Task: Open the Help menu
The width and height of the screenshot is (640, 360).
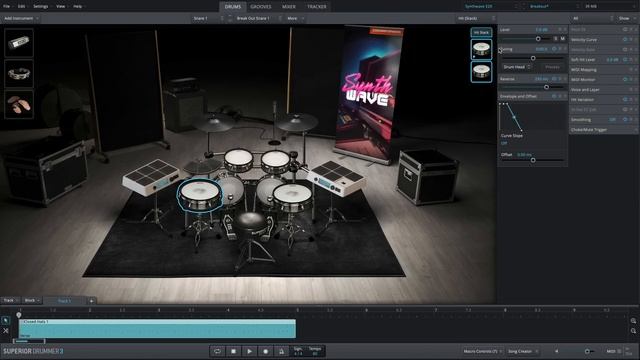Action: pos(78,7)
